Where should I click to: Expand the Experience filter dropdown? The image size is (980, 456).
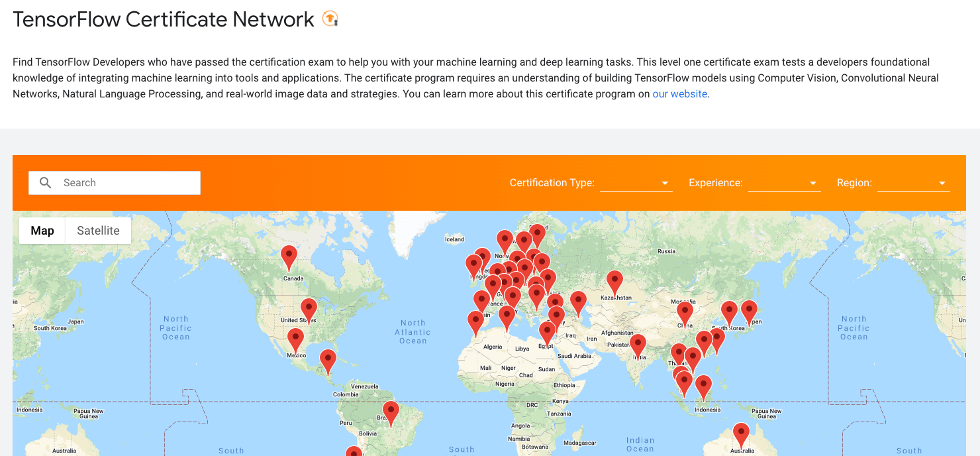click(x=784, y=184)
